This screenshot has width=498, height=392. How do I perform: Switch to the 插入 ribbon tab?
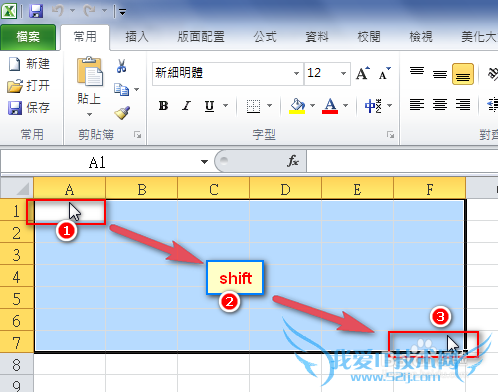pyautogui.click(x=137, y=37)
